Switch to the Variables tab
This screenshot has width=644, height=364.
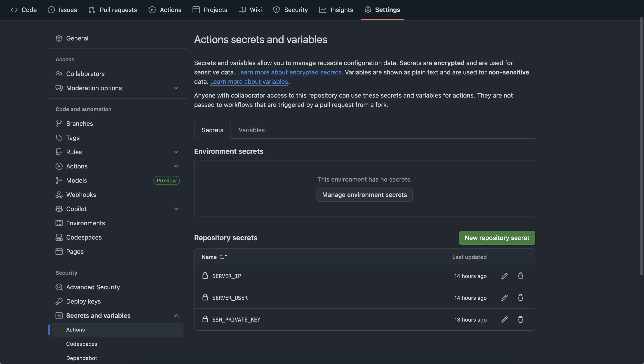[252, 130]
